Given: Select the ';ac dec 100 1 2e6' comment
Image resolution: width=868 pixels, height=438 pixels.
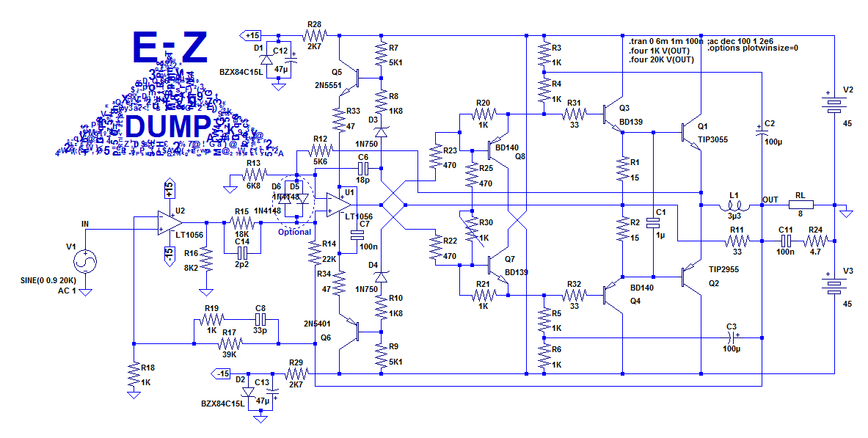Looking at the screenshot, I should (x=740, y=41).
